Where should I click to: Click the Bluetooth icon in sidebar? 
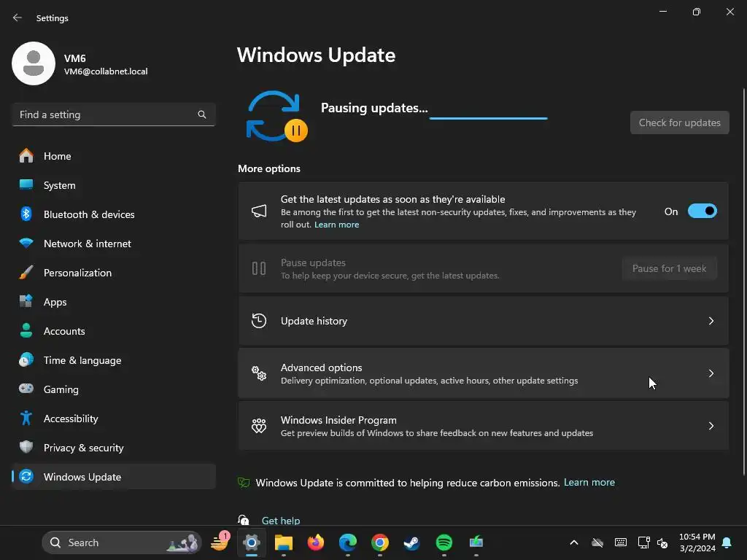(26, 214)
